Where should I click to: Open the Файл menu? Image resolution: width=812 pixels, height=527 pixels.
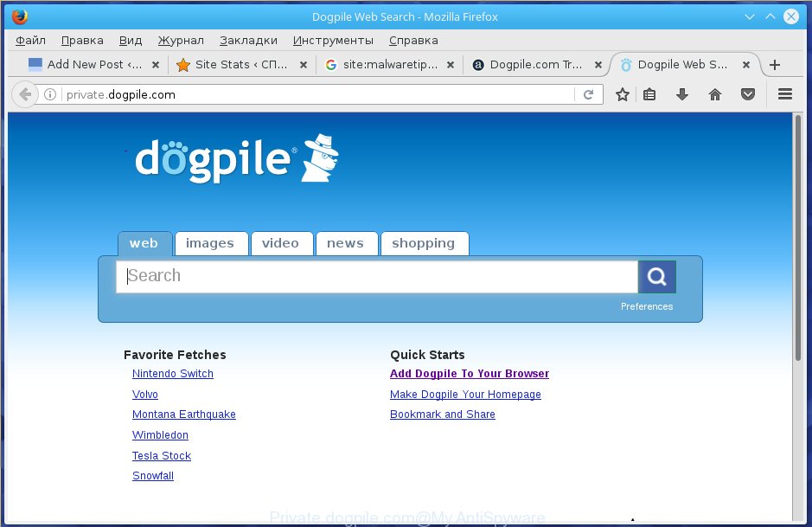coord(30,41)
